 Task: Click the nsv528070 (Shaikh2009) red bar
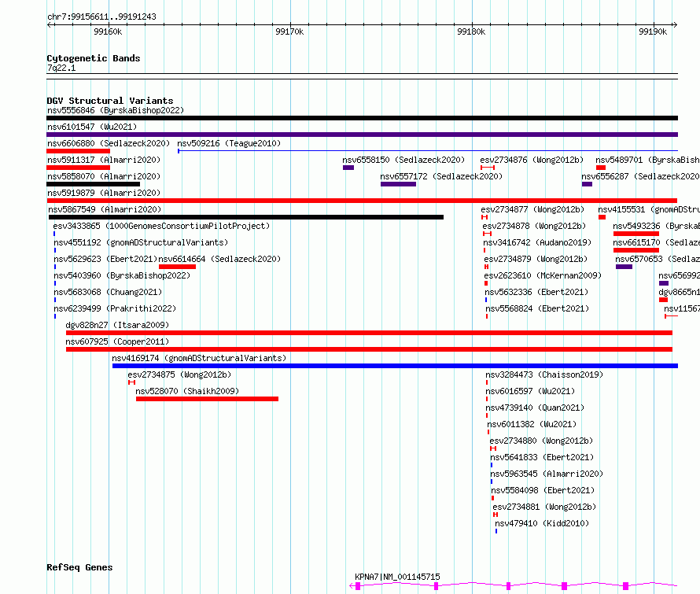pos(207,399)
